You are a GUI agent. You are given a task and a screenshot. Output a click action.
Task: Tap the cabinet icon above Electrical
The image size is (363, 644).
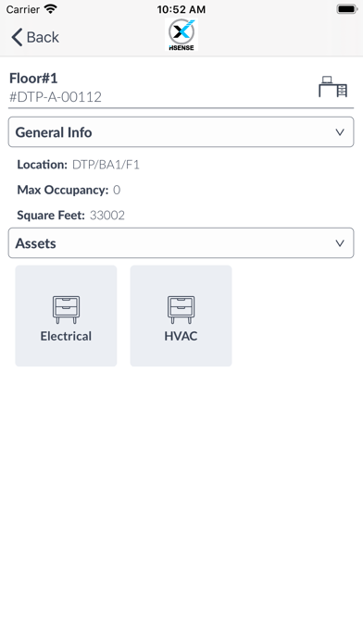coord(66,310)
